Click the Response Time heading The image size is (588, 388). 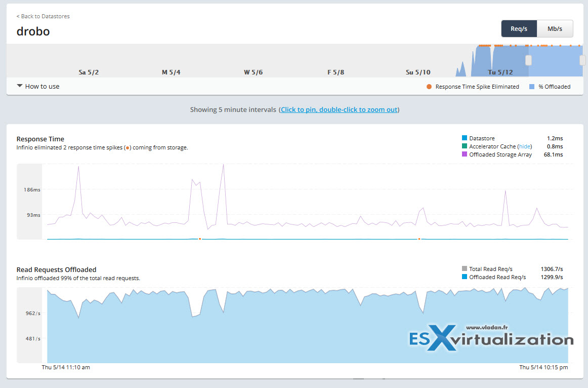(x=40, y=139)
